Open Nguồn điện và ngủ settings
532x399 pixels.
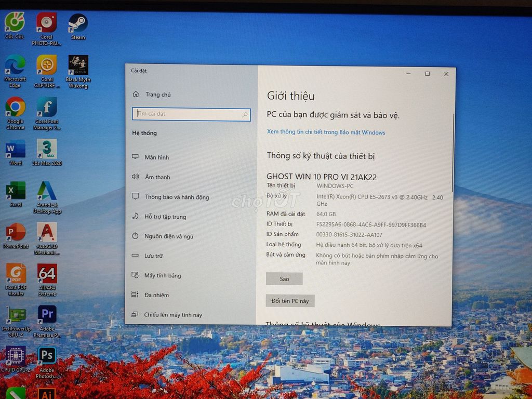(168, 236)
